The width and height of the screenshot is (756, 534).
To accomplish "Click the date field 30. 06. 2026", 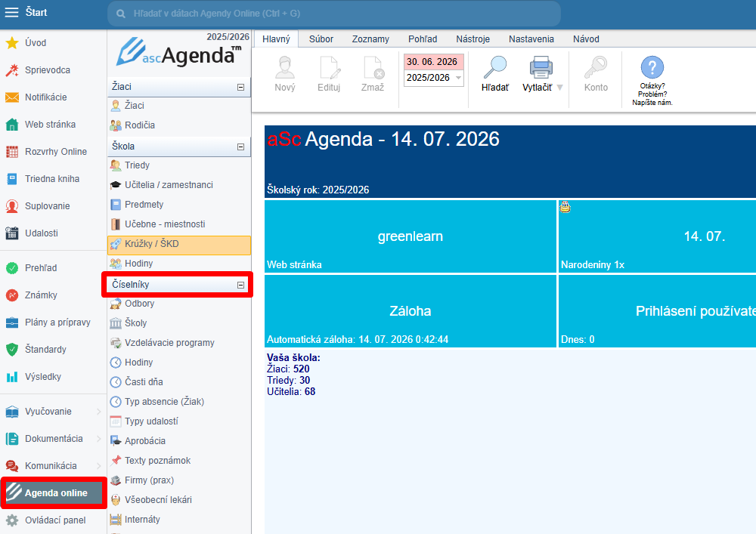I will pos(433,62).
